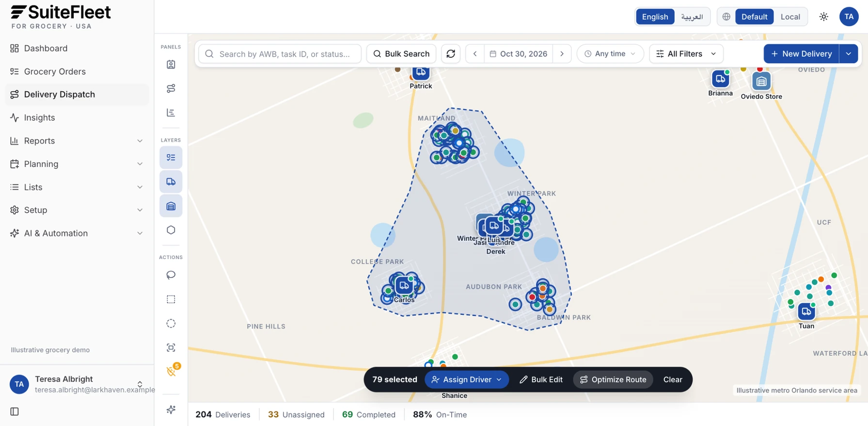Click the AI sparkle icon in toolbar
The height and width of the screenshot is (426, 868).
171,410
